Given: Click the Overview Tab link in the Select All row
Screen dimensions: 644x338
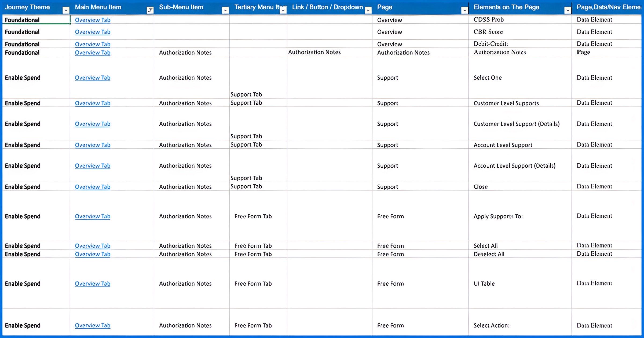Looking at the screenshot, I should pos(93,246).
